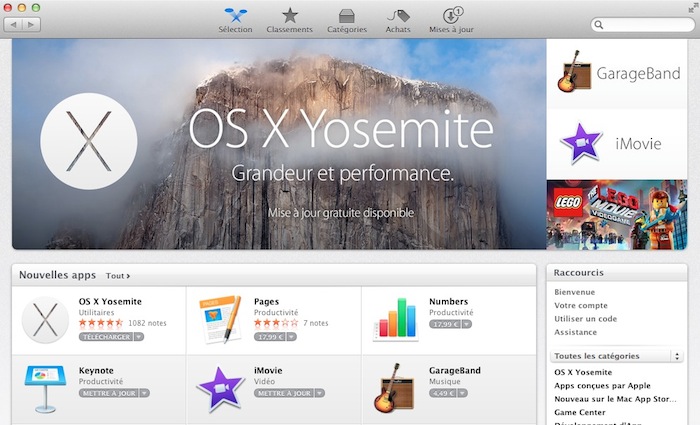Click the Numbers app icon
The width and height of the screenshot is (700, 425).
(396, 320)
